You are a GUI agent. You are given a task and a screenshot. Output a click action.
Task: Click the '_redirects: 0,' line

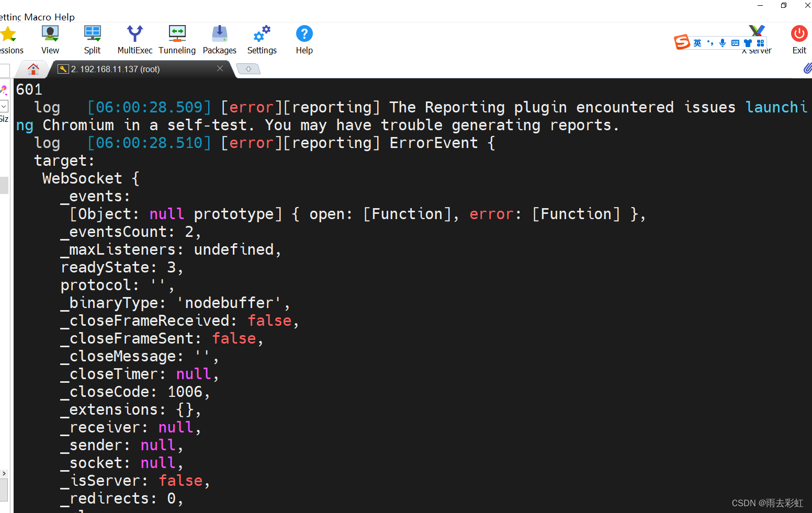122,498
